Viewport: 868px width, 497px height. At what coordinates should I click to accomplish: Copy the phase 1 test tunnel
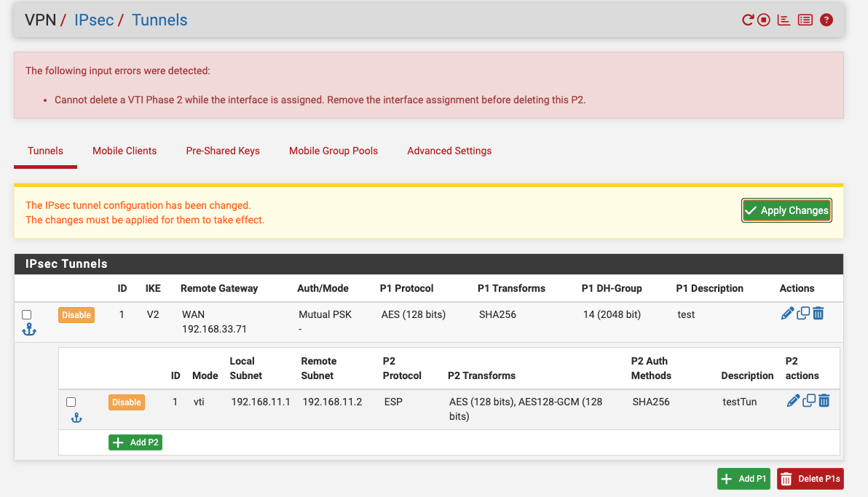pos(802,313)
